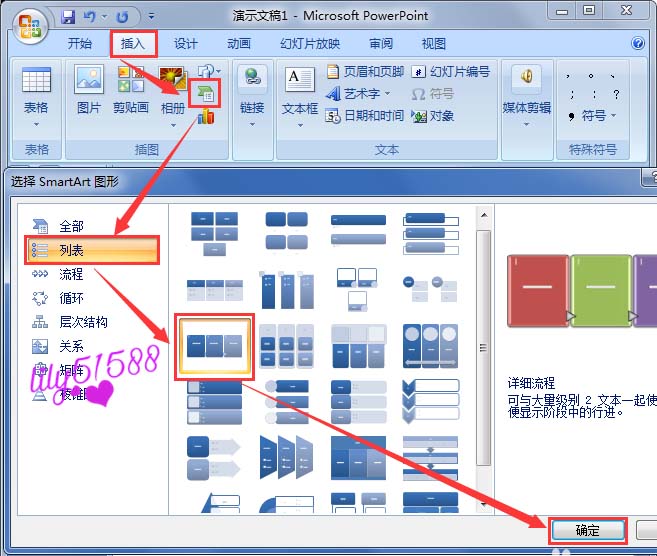Viewport: 657px width, 556px height.
Task: Insert clip art with 剪贴画
Action: tap(131, 90)
